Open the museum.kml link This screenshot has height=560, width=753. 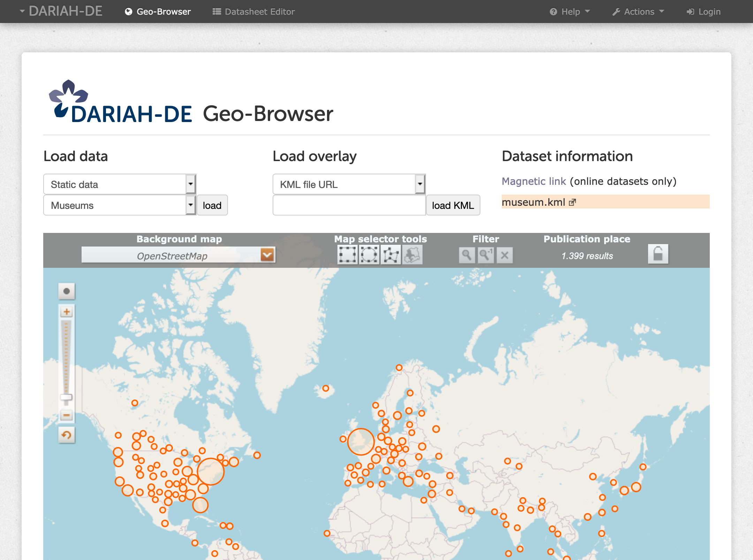pos(533,202)
